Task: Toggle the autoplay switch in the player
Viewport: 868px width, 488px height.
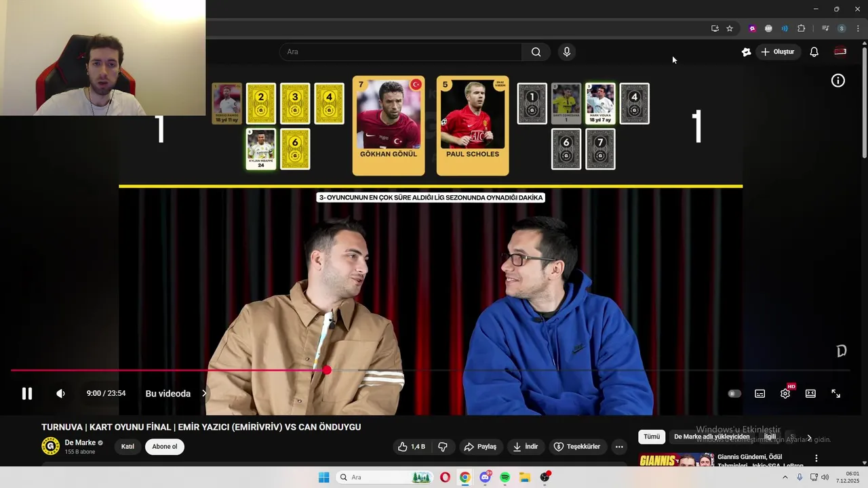Action: pos(734,394)
